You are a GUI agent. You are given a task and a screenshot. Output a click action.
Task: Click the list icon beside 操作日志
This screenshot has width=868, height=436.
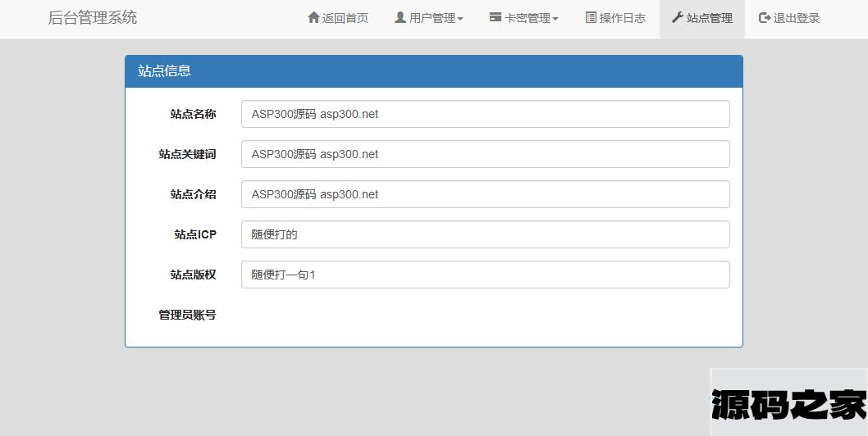coord(591,17)
